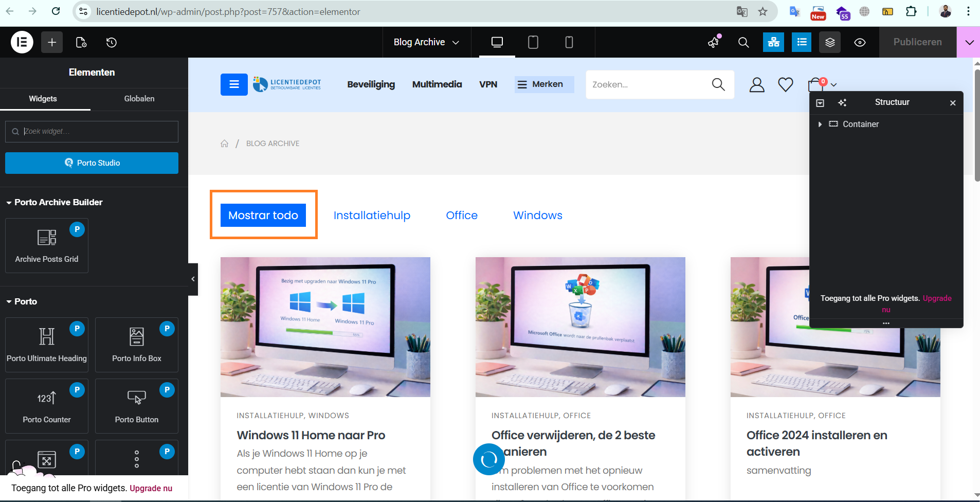The height and width of the screenshot is (502, 980).
Task: Expand the Container tree item
Action: click(820, 124)
